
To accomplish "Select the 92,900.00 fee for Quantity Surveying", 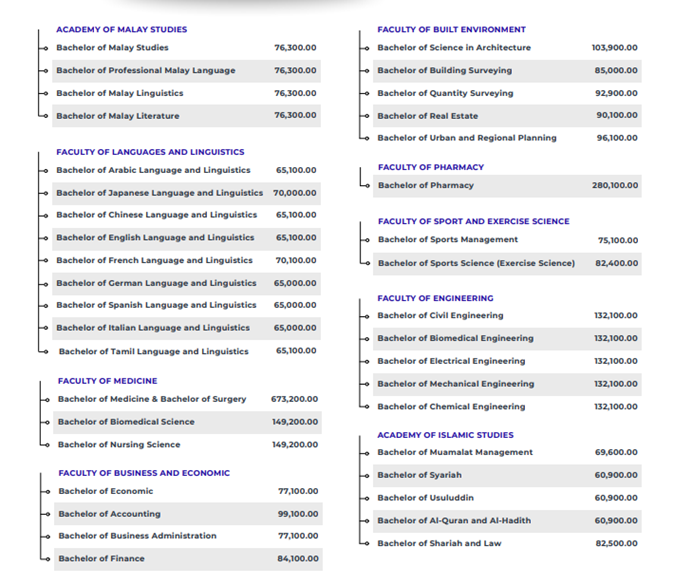I will point(616,93).
